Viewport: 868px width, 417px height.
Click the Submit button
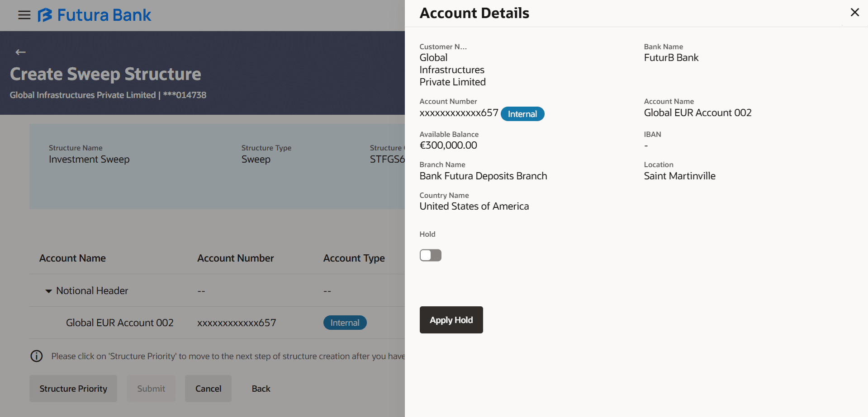click(151, 389)
